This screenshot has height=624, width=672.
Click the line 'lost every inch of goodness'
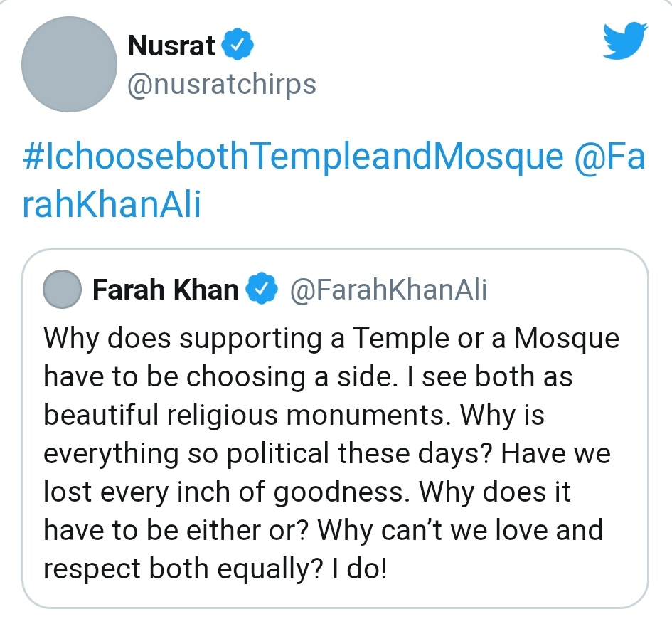307,492
